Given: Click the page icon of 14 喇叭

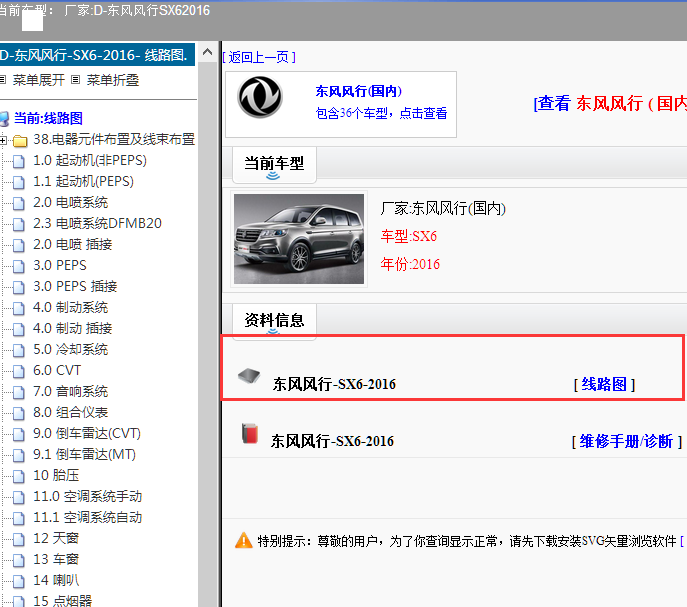Looking at the screenshot, I should coord(19,582).
